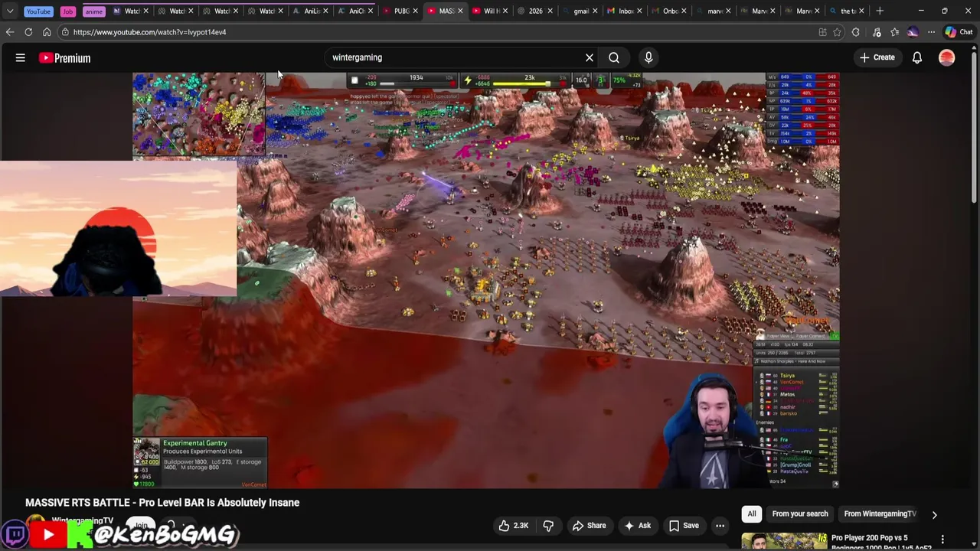Open the browser apps icon in address bar

(822, 32)
